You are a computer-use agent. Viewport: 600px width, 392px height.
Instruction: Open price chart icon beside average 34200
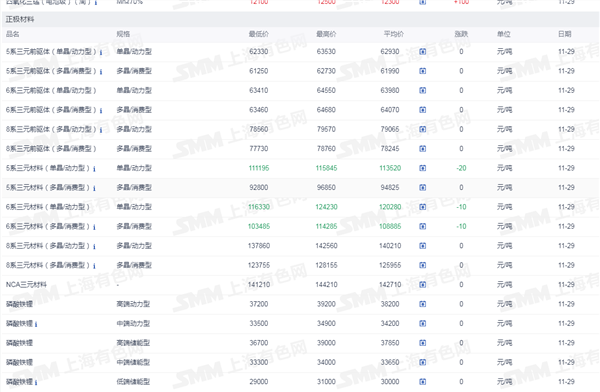(x=422, y=323)
